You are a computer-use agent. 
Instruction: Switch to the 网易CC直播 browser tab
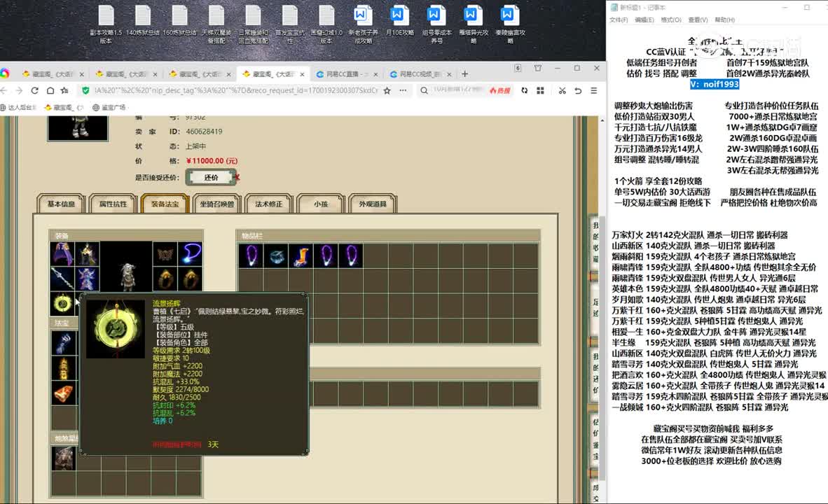[346, 74]
